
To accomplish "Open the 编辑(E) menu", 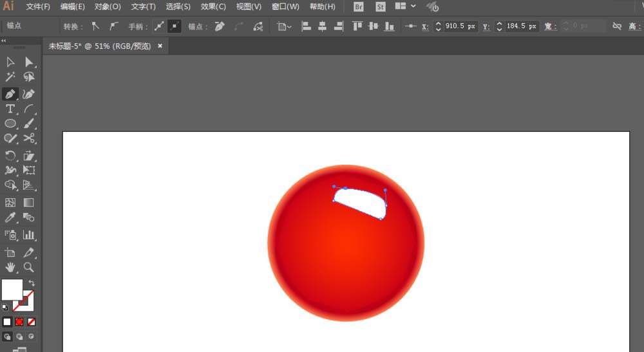I will coord(72,6).
